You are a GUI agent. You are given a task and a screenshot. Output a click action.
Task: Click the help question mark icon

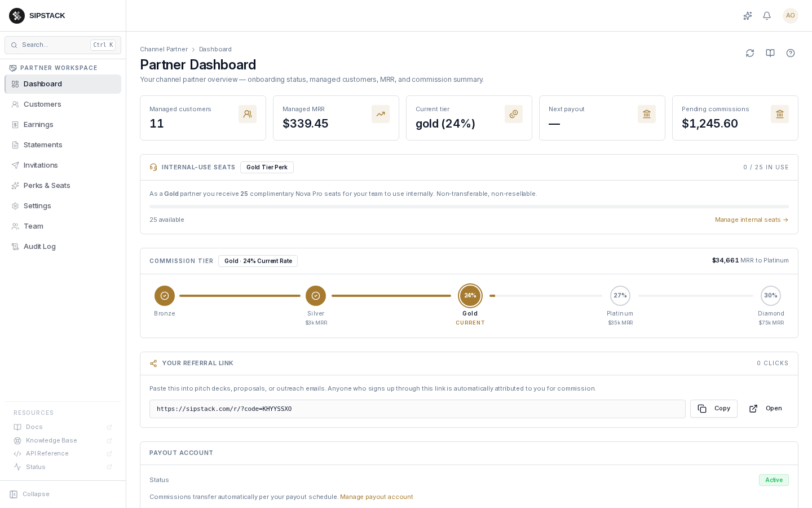tap(791, 53)
